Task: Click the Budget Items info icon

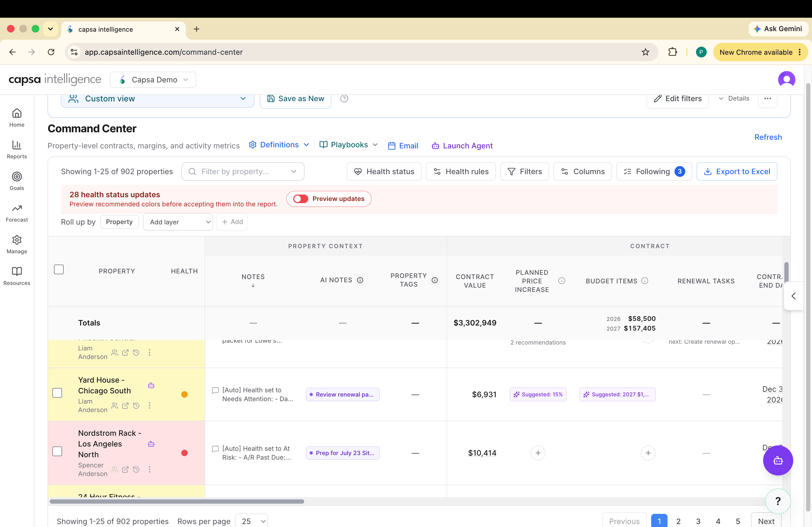Action: (x=644, y=281)
